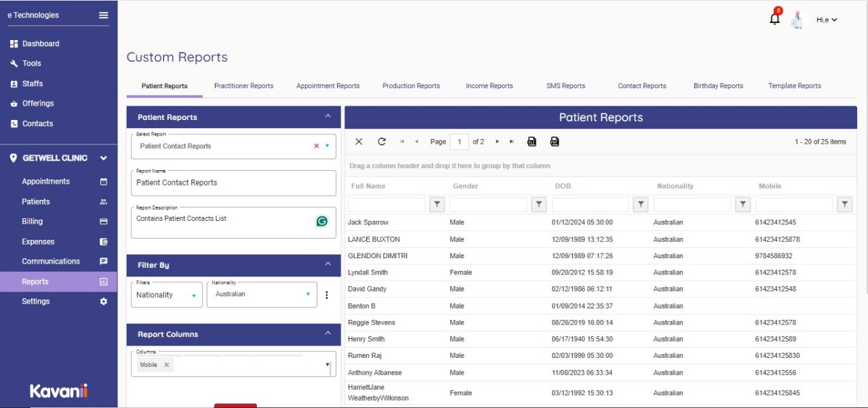Switch to the Appointment Reports tab
This screenshot has height=408, width=868.
coord(328,86)
